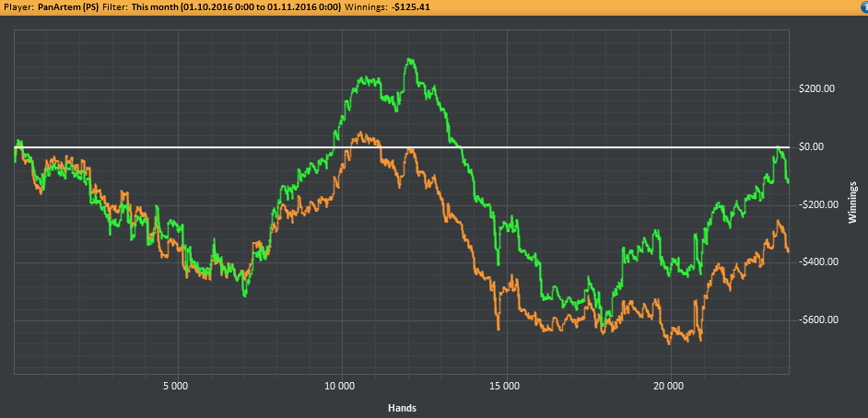Select the 20 000 hands axis label

point(671,386)
